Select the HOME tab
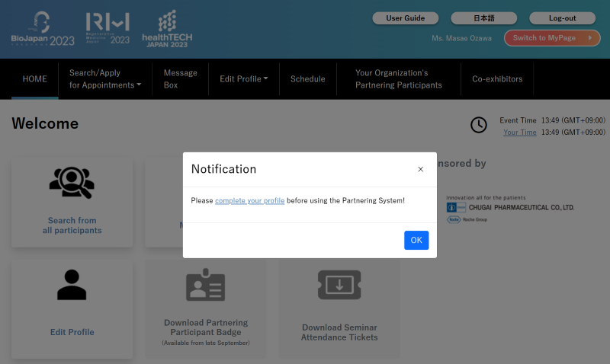This screenshot has height=364, width=610. tap(34, 79)
